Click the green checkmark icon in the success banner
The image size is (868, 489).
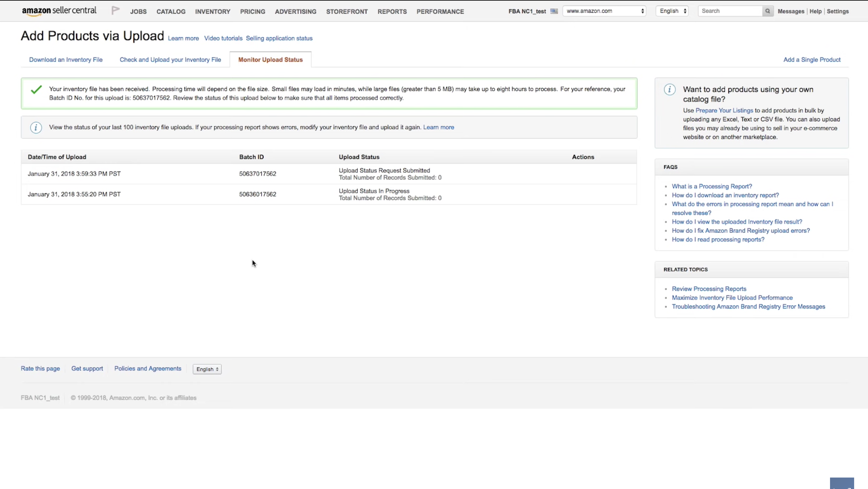(x=36, y=90)
